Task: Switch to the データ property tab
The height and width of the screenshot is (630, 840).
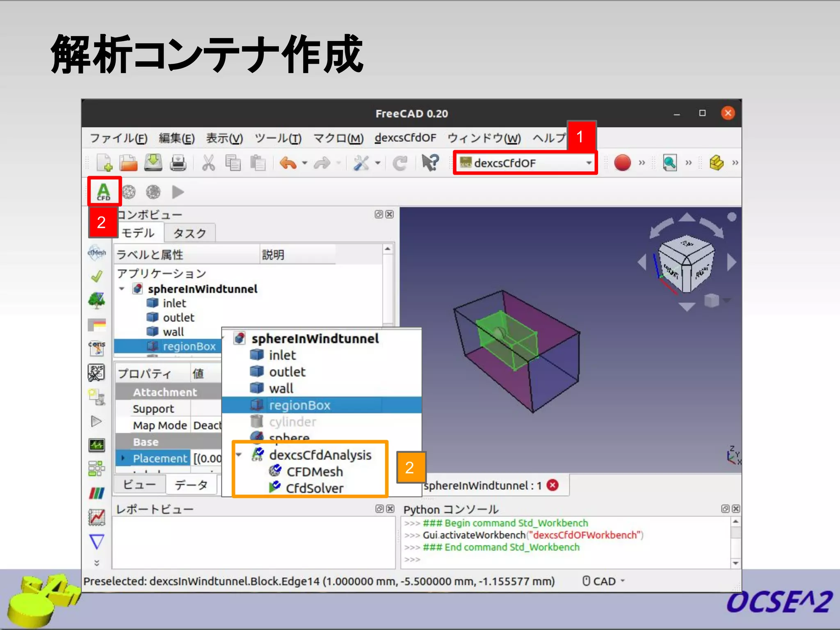Action: click(x=191, y=485)
